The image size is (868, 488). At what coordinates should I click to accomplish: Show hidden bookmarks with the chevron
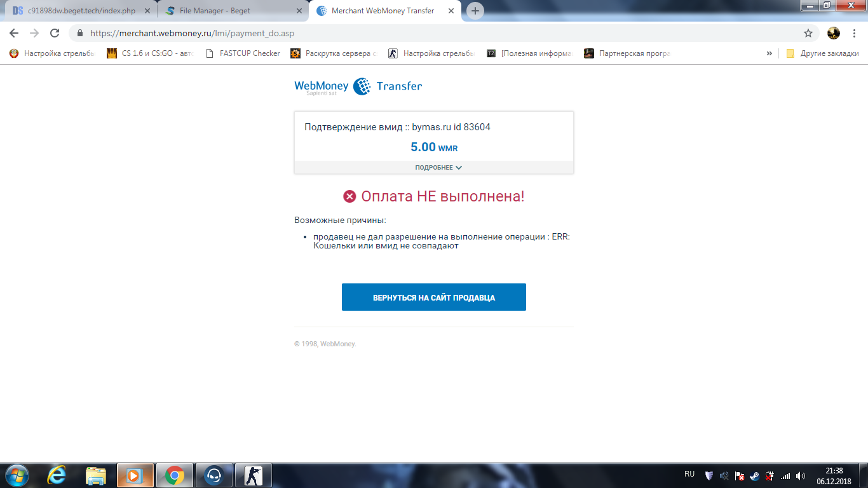pyautogui.click(x=770, y=53)
